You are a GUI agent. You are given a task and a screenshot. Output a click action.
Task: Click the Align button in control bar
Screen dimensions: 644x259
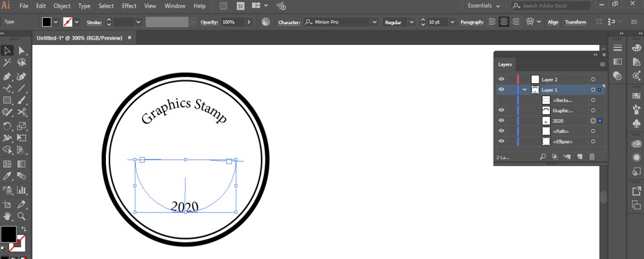click(x=553, y=22)
